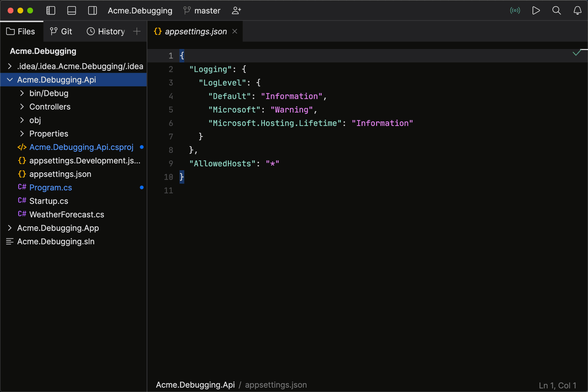The image size is (588, 392).
Task: Switch to the History tab
Action: pyautogui.click(x=106, y=32)
